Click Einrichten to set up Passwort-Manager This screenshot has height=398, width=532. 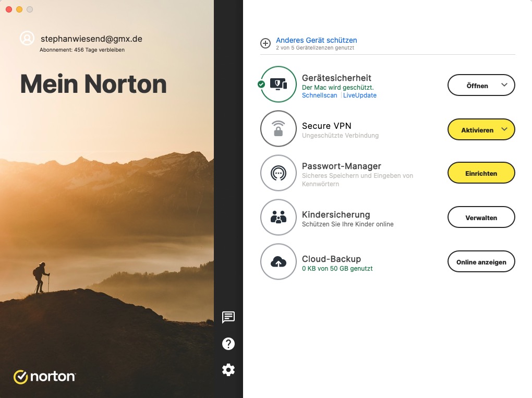pos(481,173)
